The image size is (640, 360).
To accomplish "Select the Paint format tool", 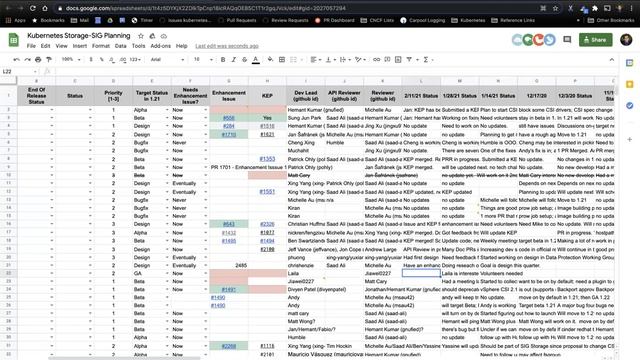I will click(x=49, y=60).
